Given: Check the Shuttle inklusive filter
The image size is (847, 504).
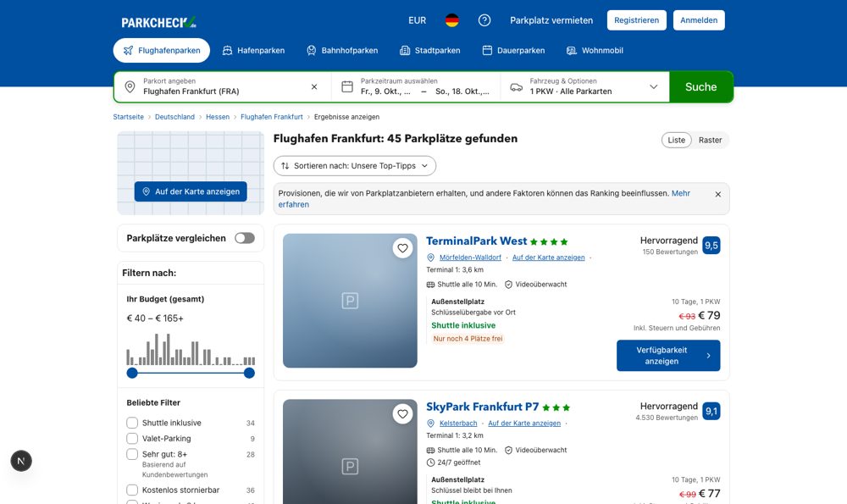Looking at the screenshot, I should [132, 423].
